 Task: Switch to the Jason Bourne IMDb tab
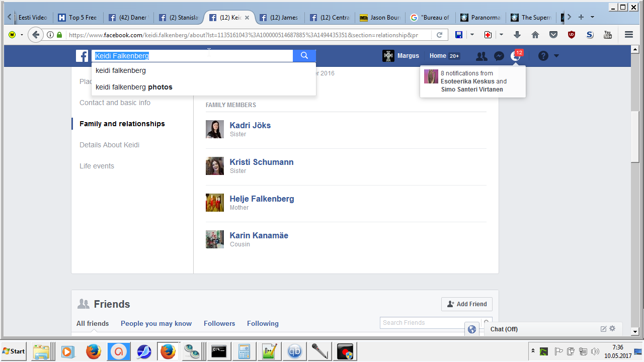(x=380, y=18)
